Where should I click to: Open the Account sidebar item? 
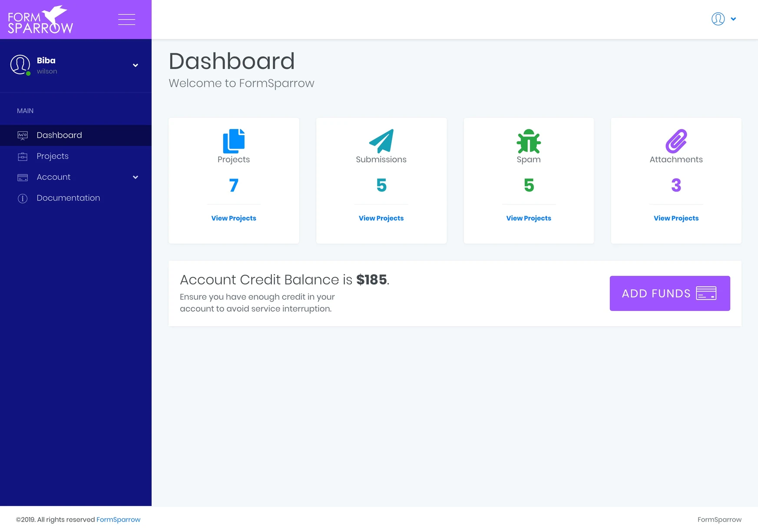click(76, 177)
